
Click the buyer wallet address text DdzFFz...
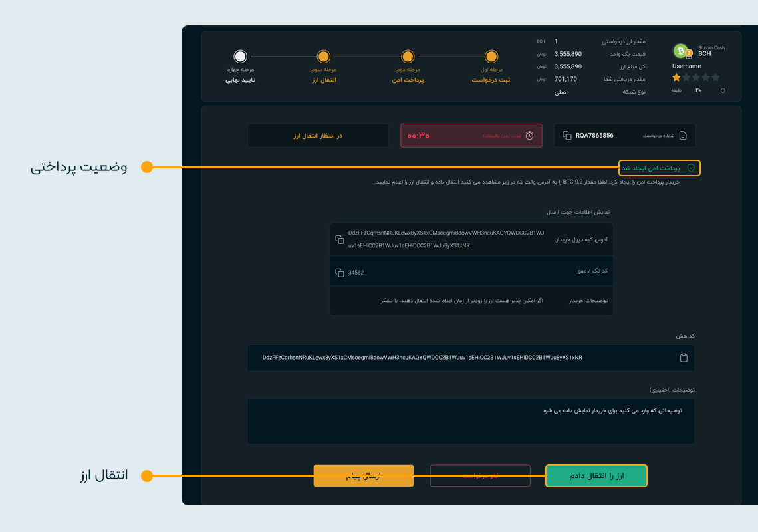445,239
